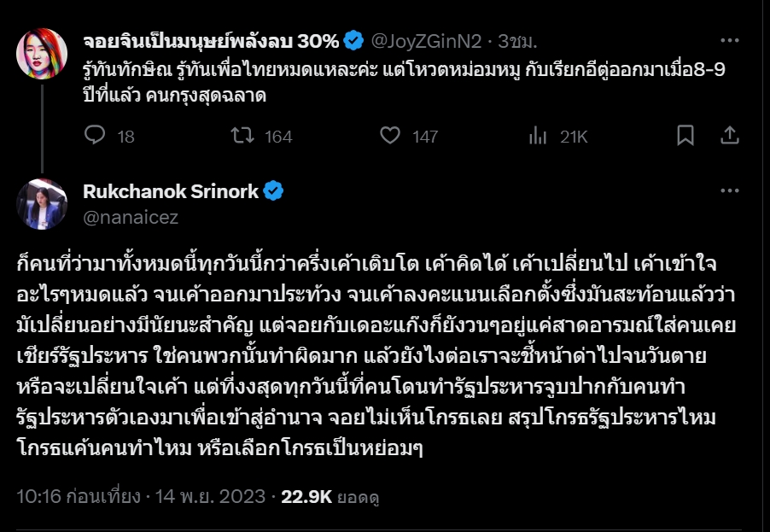This screenshot has height=532, width=770.
Task: Reply to the JoyZGinN2 tweet
Action: 96,136
